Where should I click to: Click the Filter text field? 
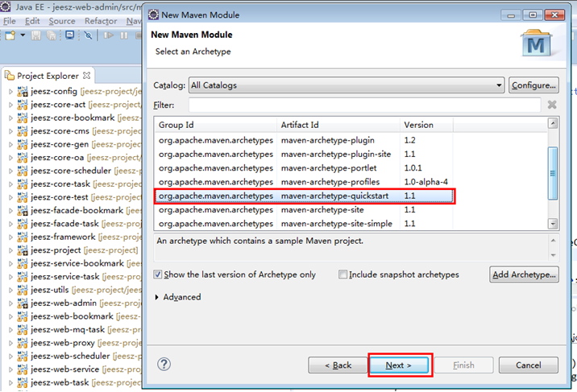coord(365,105)
